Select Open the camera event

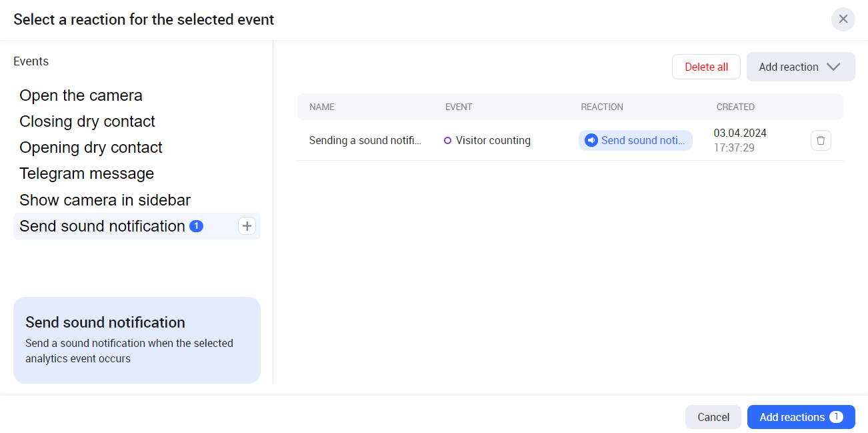pyautogui.click(x=81, y=95)
